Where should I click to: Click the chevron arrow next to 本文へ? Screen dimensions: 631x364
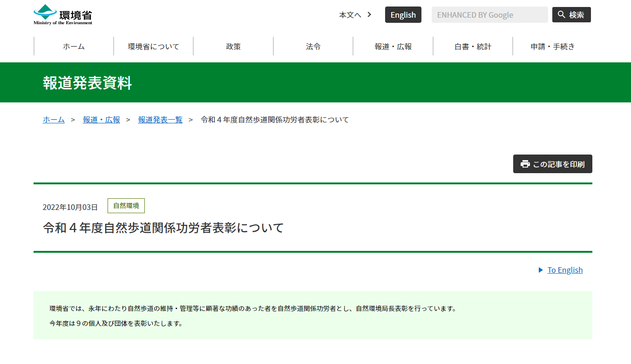[369, 14]
